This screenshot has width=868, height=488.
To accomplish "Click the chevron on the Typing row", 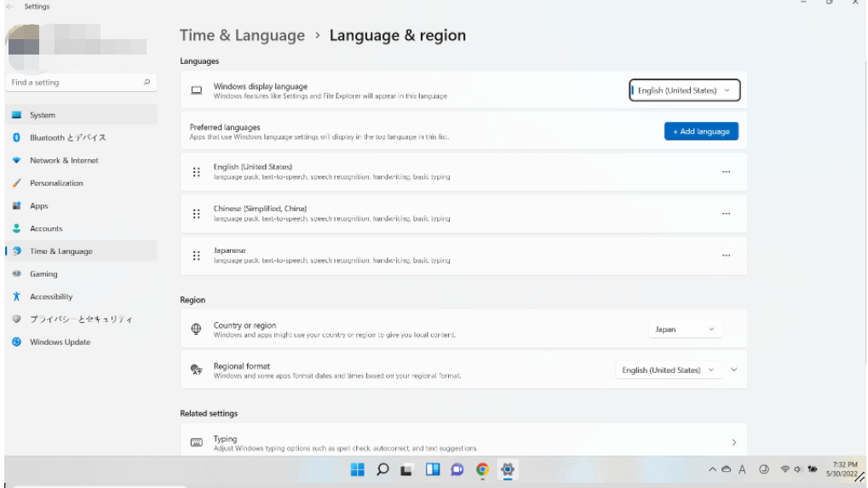I will point(734,443).
